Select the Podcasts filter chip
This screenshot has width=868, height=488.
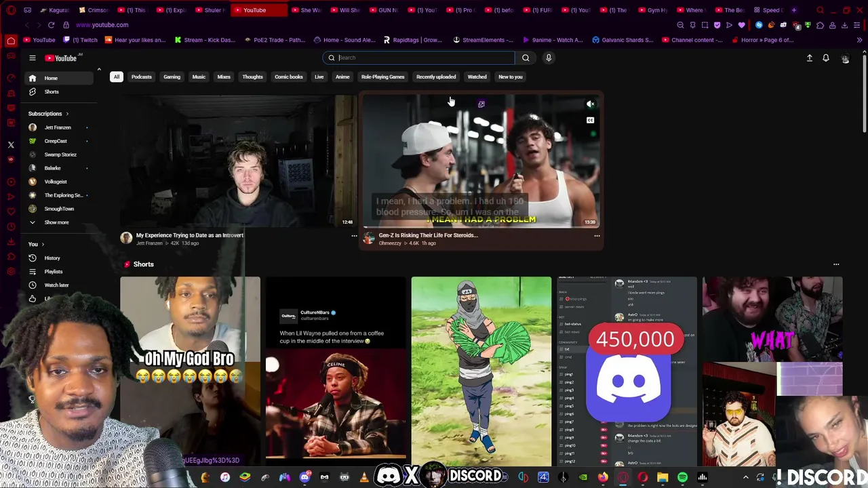(x=142, y=77)
